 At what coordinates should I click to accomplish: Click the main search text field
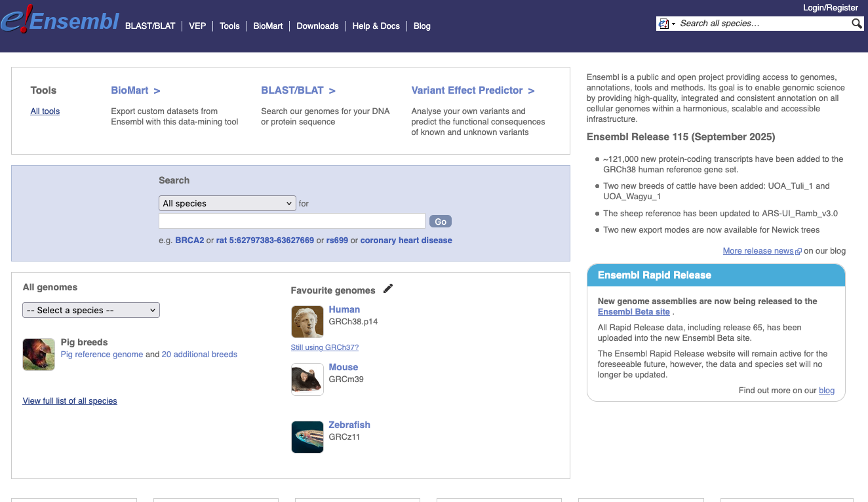coord(292,221)
